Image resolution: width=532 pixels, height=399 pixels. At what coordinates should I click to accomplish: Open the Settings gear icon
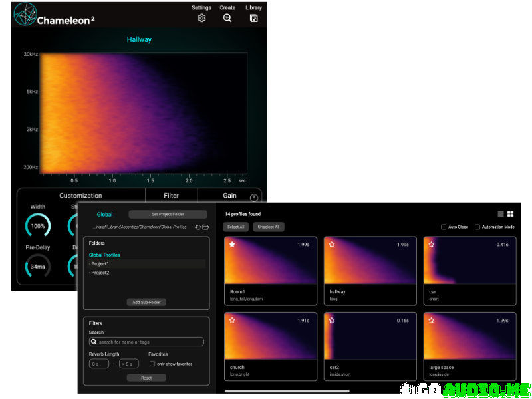201,19
